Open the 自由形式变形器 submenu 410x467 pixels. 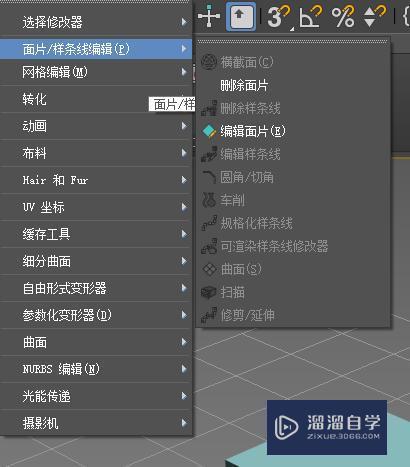tap(96, 288)
